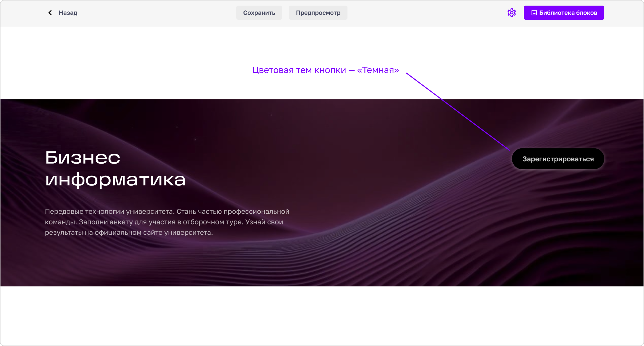
Task: Select the Передовые технологии description paragraph
Action: (x=167, y=222)
